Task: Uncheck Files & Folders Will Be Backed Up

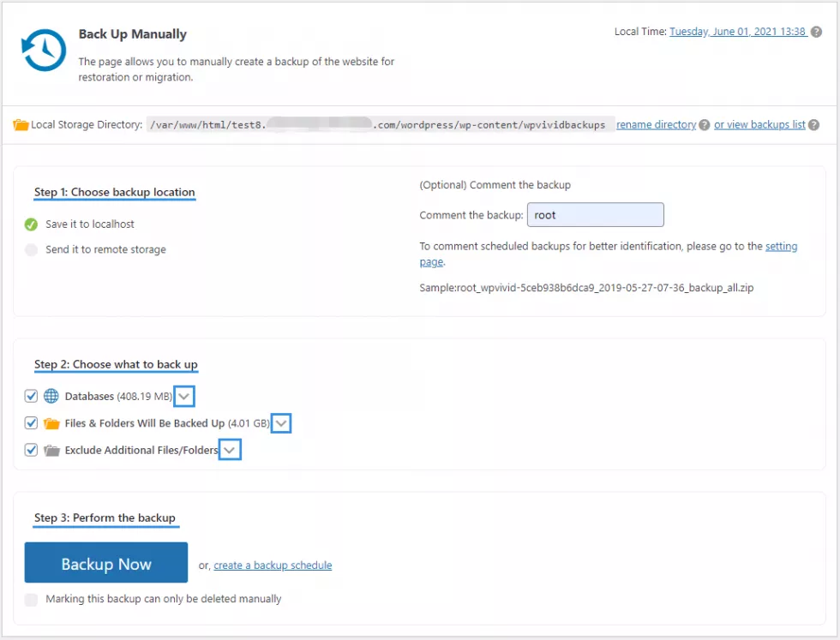Action: [x=31, y=422]
